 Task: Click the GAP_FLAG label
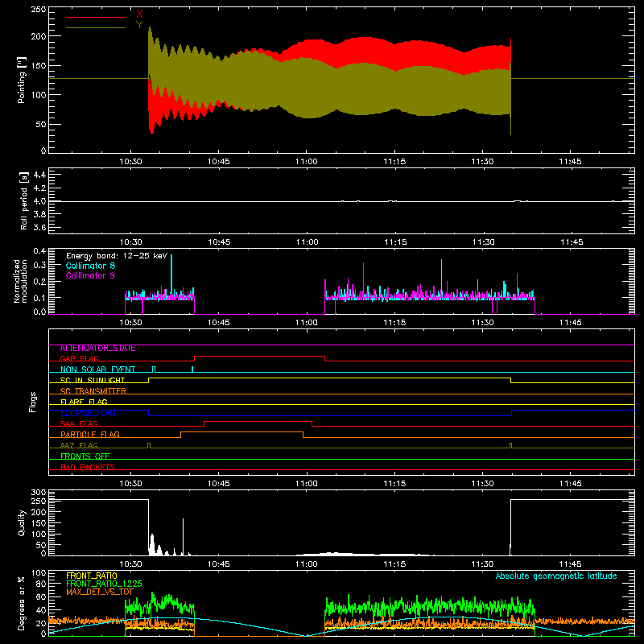click(x=79, y=358)
